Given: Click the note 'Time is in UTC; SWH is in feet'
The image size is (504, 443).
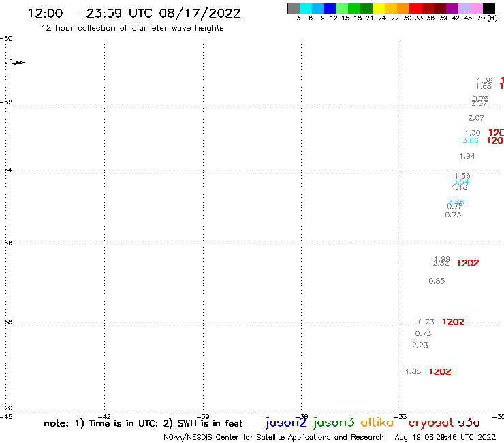Looking at the screenshot, I should (x=143, y=423).
